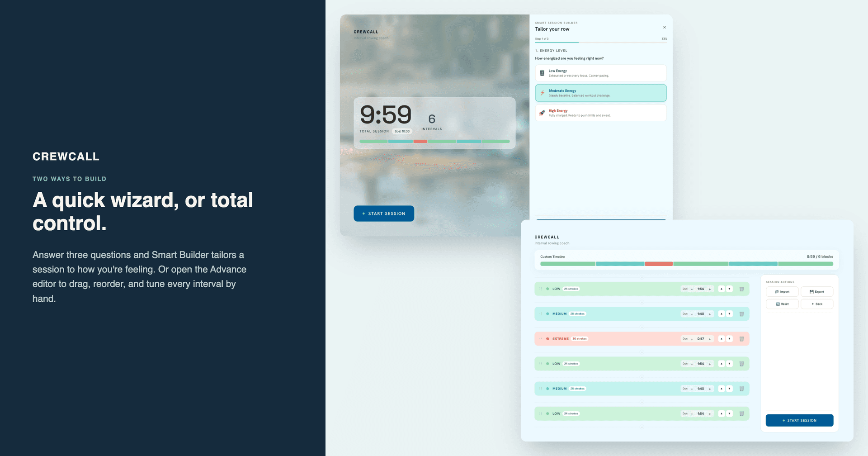This screenshot has height=456, width=868.
Task: Click the drag handle of the topmost LOW row
Action: [541, 289]
